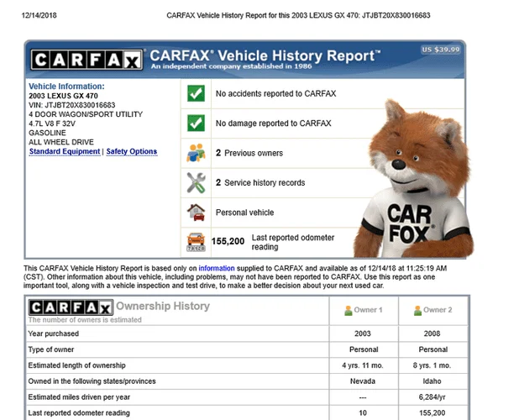The width and height of the screenshot is (514, 420).
Task: Click the service history wrench icon
Action: pyautogui.click(x=196, y=182)
